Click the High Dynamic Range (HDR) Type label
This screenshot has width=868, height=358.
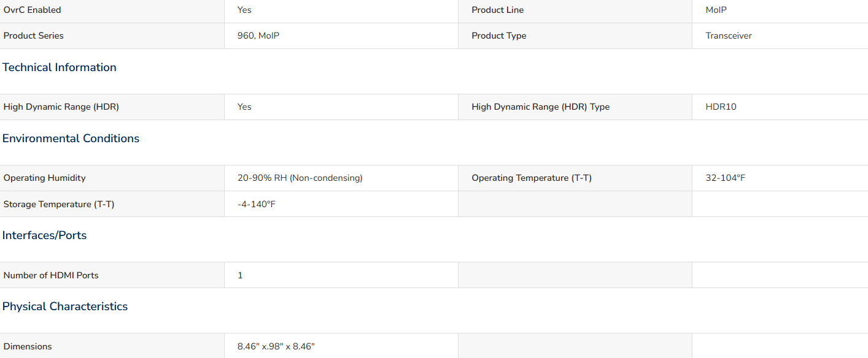tap(541, 107)
